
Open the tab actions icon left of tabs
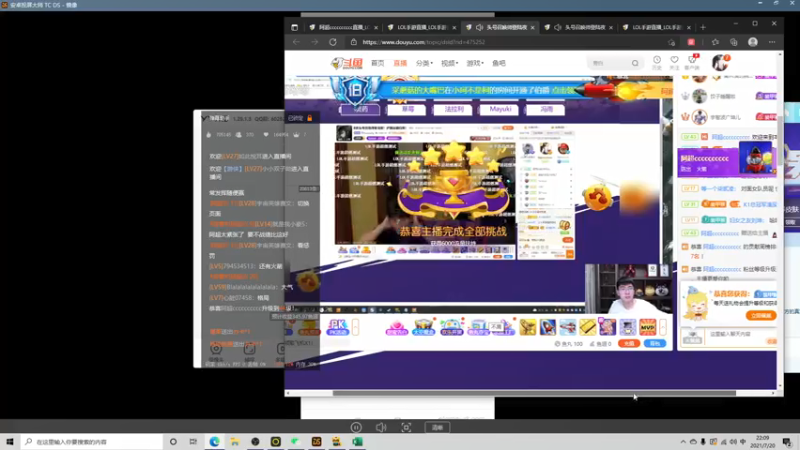coord(294,27)
